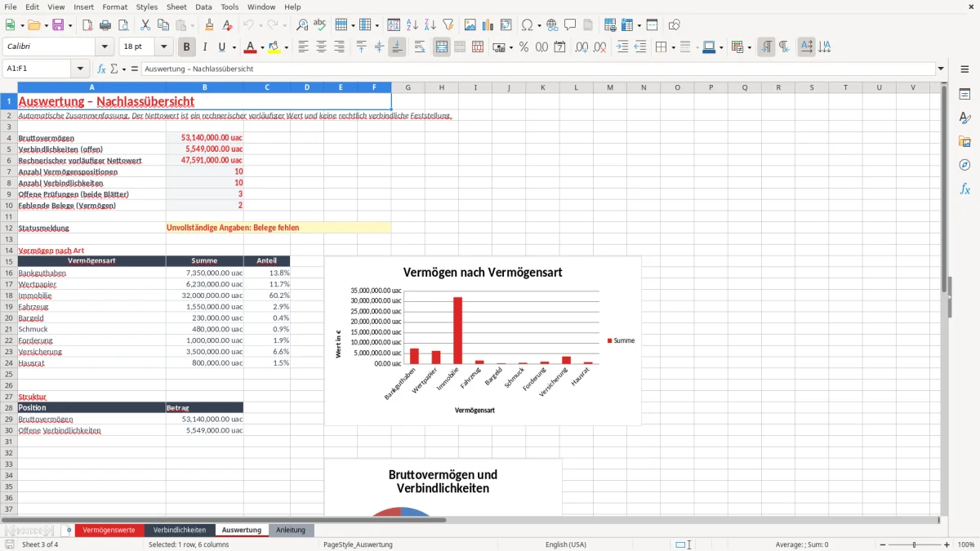
Task: Toggle Align Bottom vertical alignment
Action: [x=397, y=47]
